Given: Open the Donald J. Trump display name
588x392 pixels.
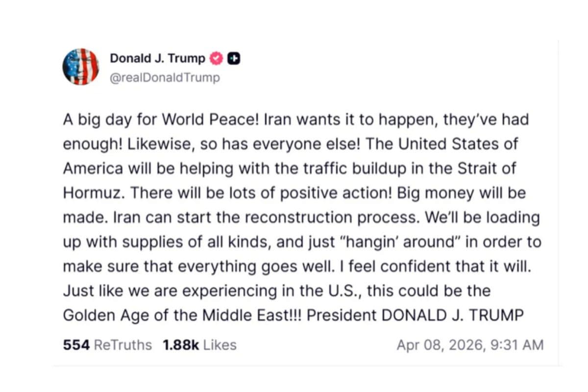Looking at the screenshot, I should [x=157, y=59].
